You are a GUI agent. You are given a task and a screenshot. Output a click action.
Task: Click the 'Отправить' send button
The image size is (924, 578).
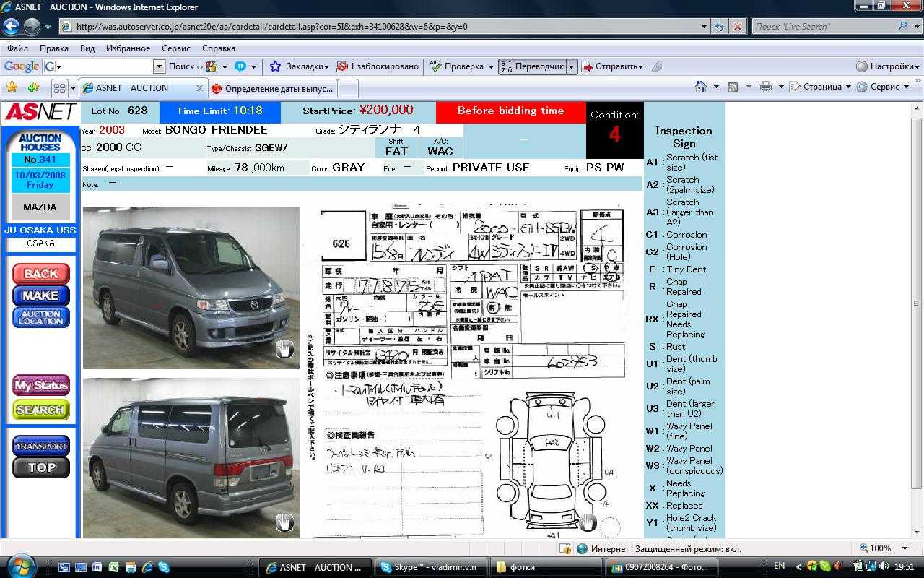(613, 66)
